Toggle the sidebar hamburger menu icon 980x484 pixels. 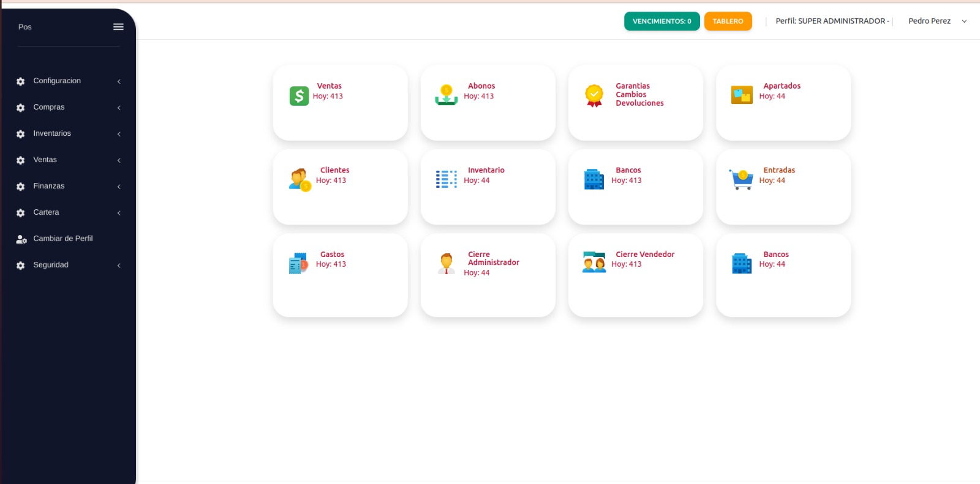(118, 27)
